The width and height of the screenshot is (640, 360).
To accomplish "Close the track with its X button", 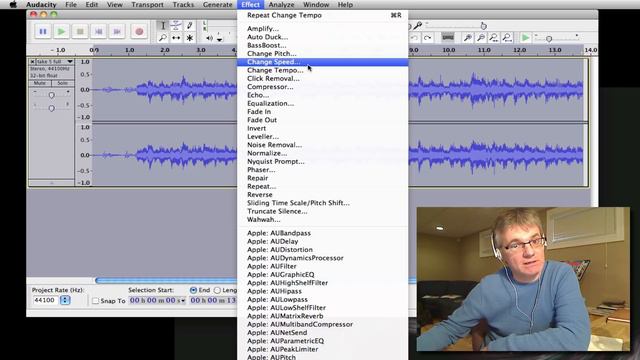I will [x=32, y=62].
